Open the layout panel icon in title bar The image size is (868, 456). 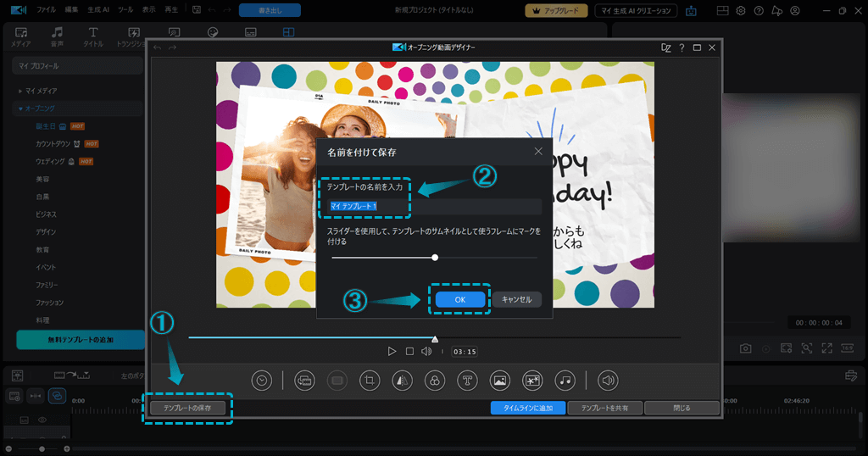(x=722, y=10)
